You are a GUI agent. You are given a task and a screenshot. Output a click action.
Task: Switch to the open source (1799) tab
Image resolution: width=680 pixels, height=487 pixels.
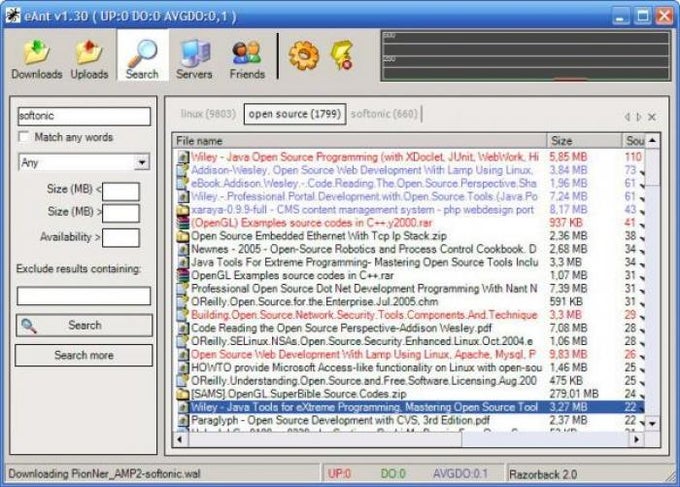(x=295, y=114)
